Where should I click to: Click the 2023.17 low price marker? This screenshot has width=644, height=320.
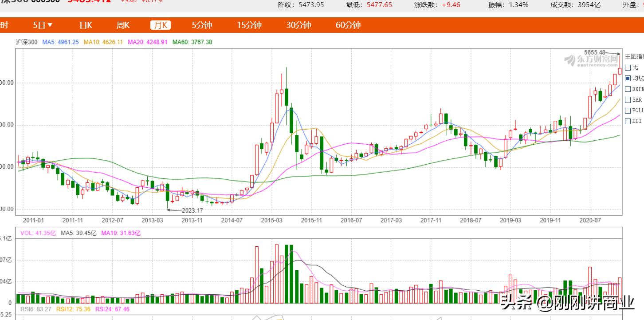click(192, 210)
